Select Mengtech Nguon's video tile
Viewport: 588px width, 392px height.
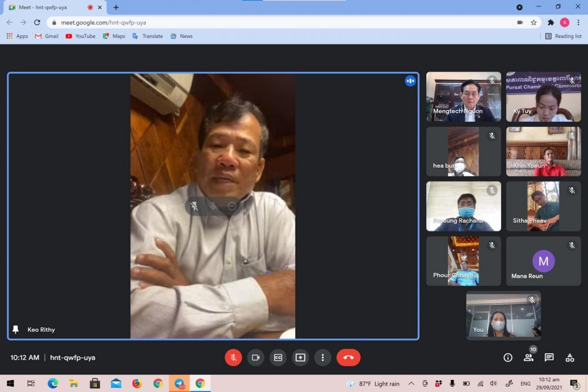point(463,97)
